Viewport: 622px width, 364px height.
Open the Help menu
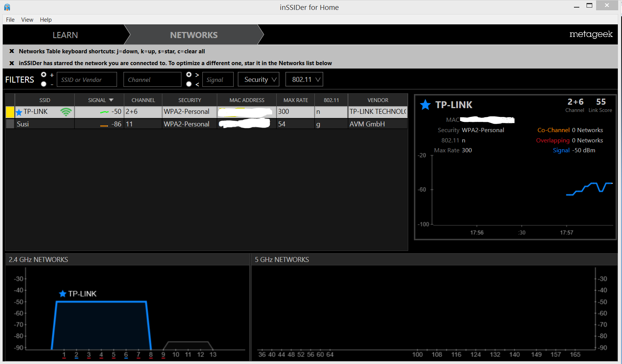pos(46,20)
